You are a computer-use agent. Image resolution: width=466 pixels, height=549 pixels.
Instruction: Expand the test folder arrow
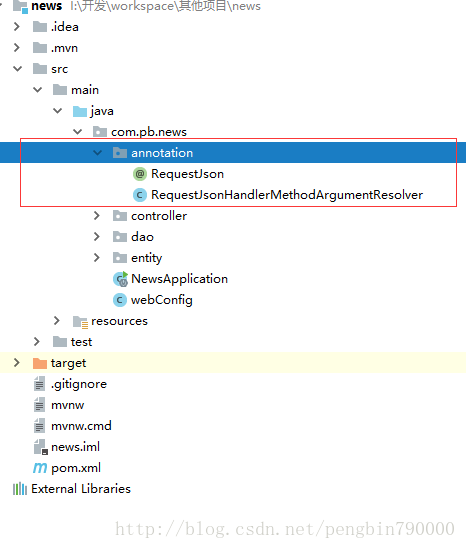click(x=36, y=342)
